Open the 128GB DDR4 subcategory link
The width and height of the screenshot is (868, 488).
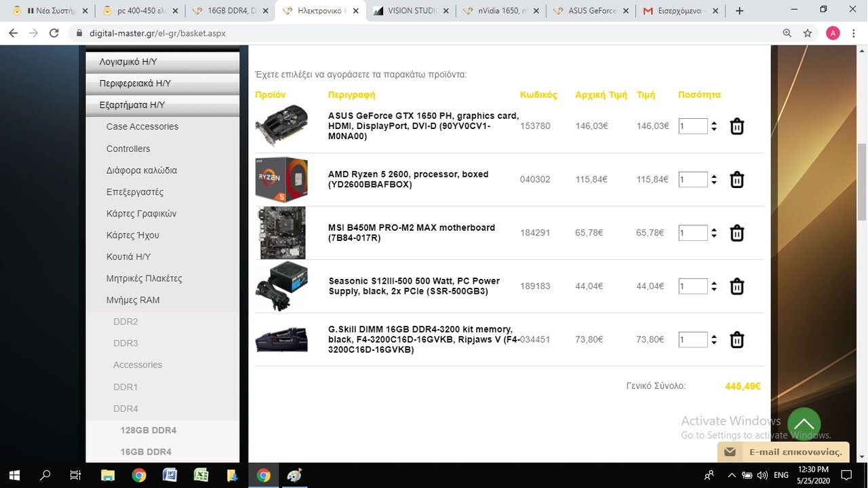(149, 430)
